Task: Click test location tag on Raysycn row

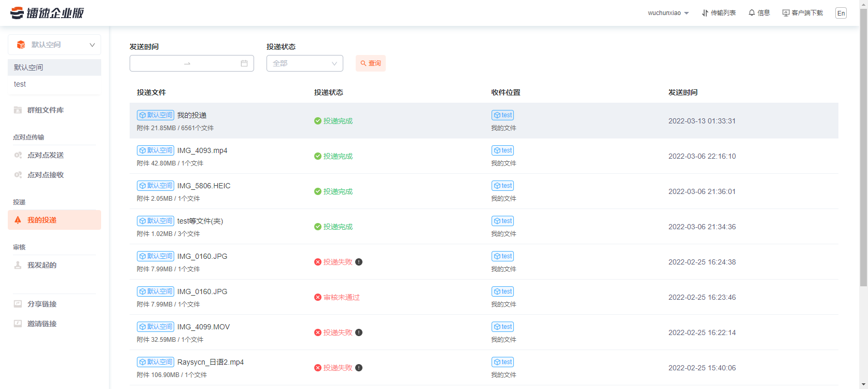Action: tap(503, 362)
